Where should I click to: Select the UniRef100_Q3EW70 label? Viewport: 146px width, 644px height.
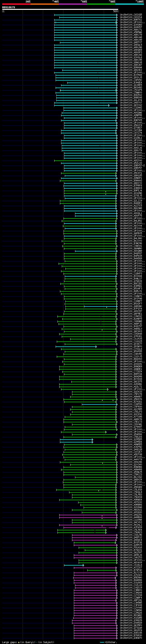click(131, 638)
